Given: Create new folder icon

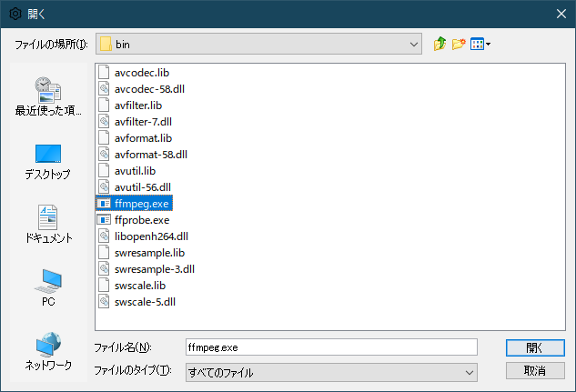Looking at the screenshot, I should coord(459,44).
